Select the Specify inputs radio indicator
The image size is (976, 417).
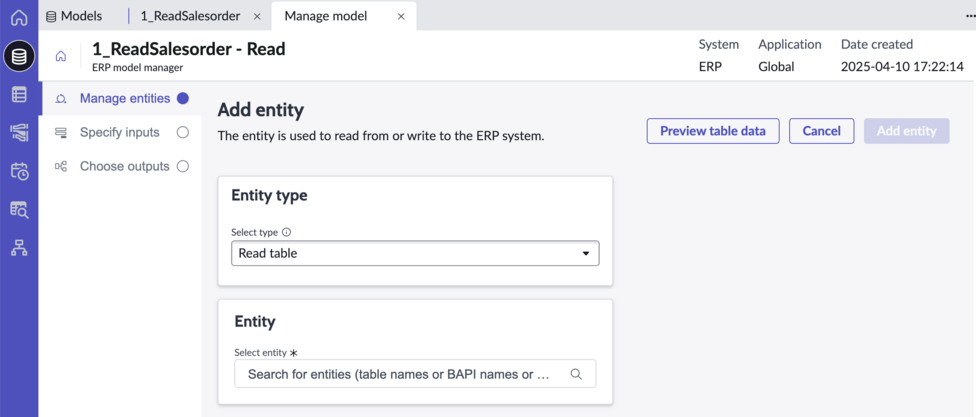coord(182,132)
